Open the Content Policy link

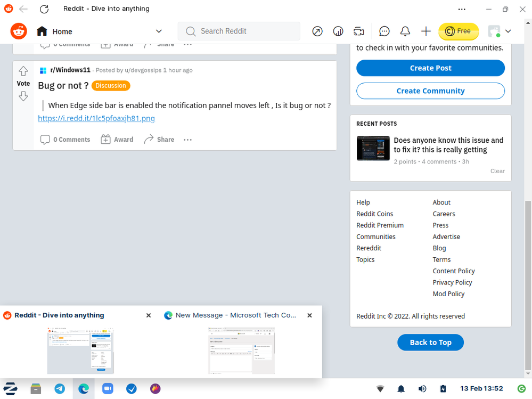click(454, 271)
